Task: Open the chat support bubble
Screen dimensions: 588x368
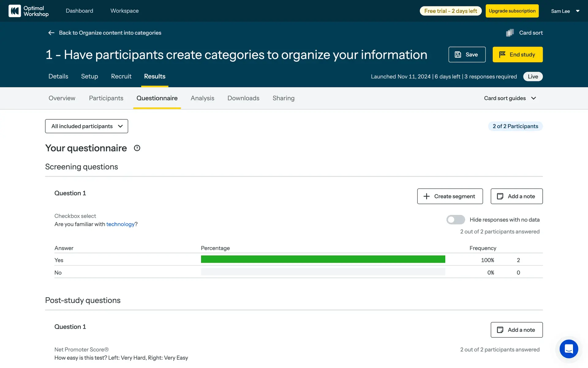Action: click(x=568, y=349)
